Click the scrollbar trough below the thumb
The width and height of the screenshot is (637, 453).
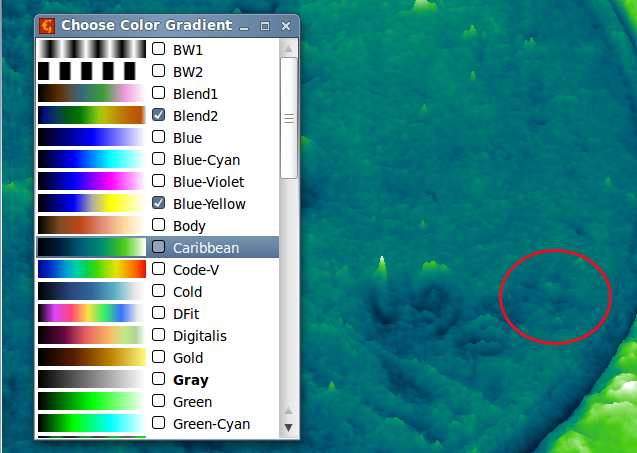(289, 290)
